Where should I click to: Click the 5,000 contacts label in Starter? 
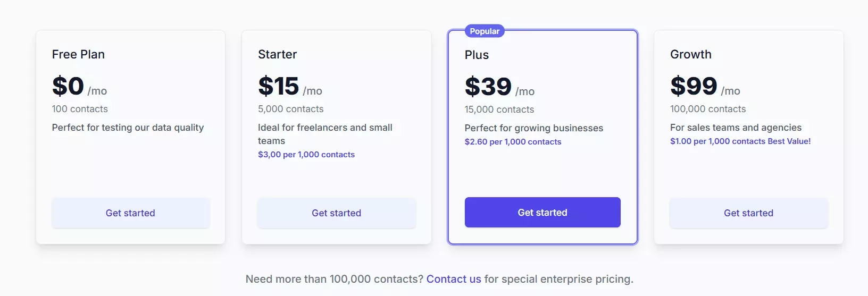click(x=290, y=109)
